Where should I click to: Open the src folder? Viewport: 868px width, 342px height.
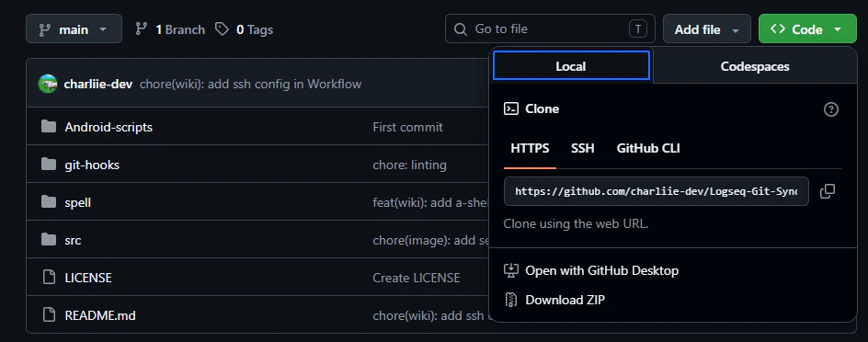(73, 240)
